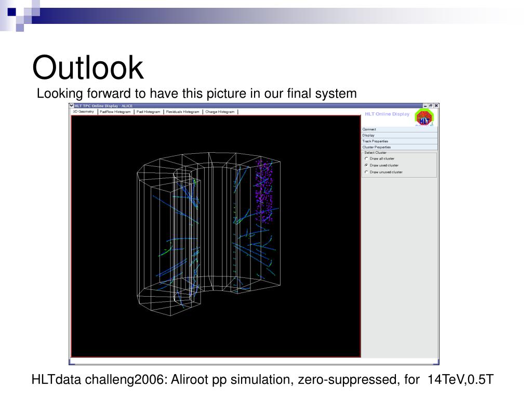Viewport: 532px width, 399px height.
Task: Expand the Connect panel section
Action: [400, 129]
